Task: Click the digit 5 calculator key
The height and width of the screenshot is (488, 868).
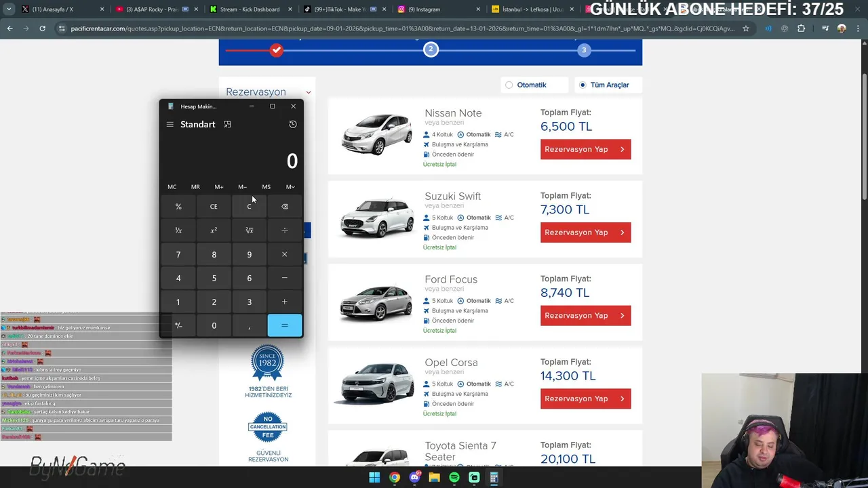Action: 214,278
